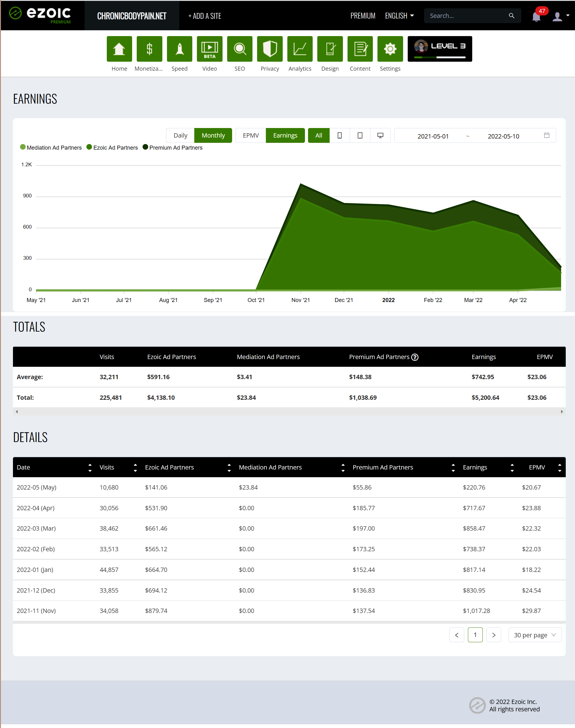Open the user account avatar icon

[557, 16]
